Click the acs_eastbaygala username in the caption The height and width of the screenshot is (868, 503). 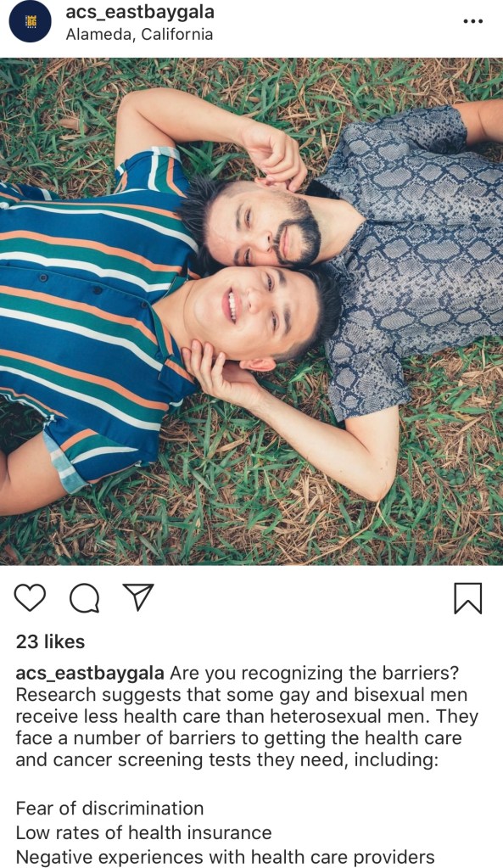coord(90,673)
